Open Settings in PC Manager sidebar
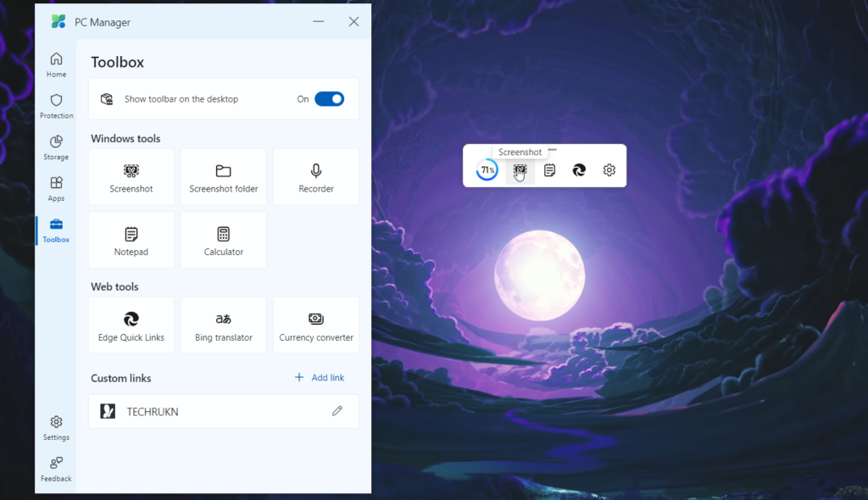Image resolution: width=868 pixels, height=500 pixels. click(x=56, y=428)
